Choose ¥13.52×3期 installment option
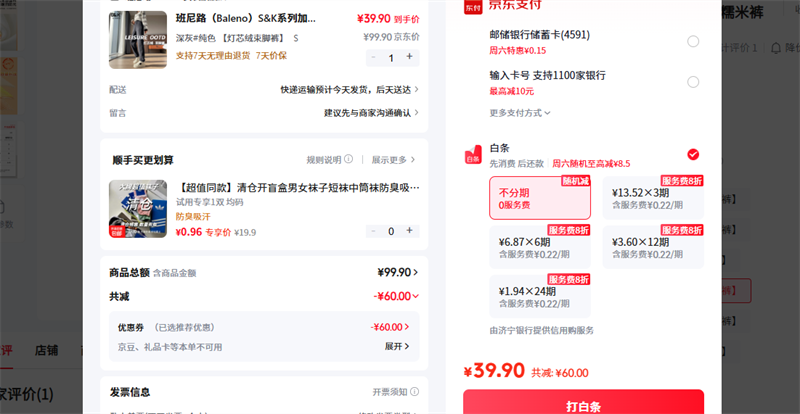Screen dimensions: 800x414 [x=653, y=198]
